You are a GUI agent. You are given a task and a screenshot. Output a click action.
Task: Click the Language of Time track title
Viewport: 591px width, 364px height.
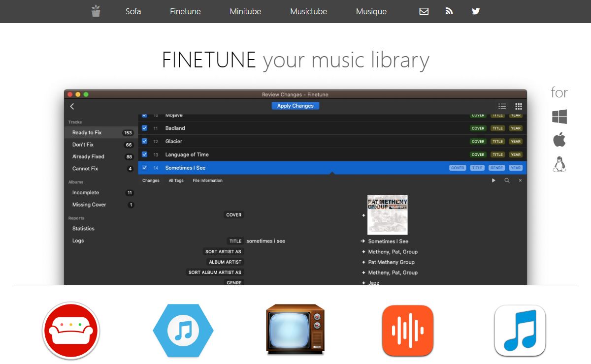point(187,154)
